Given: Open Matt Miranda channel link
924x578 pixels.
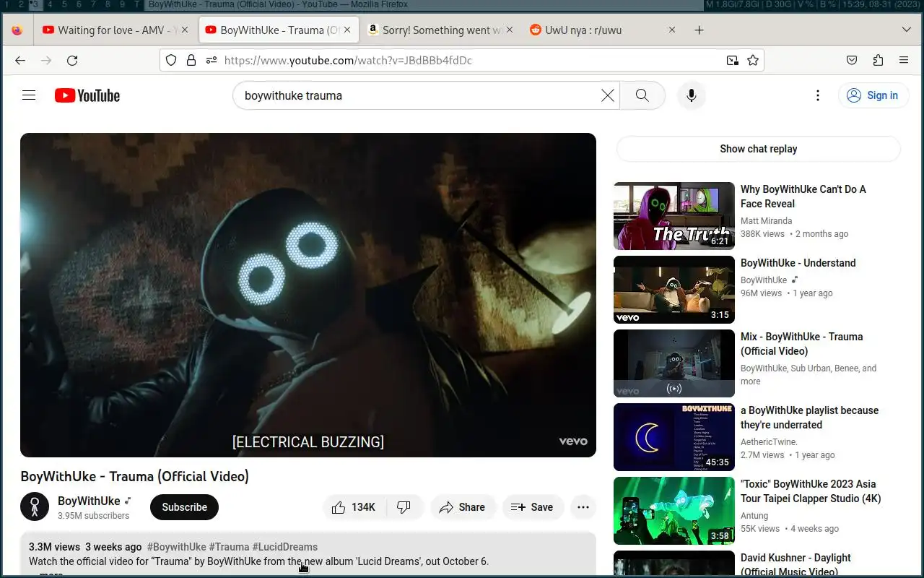Looking at the screenshot, I should pos(766,221).
